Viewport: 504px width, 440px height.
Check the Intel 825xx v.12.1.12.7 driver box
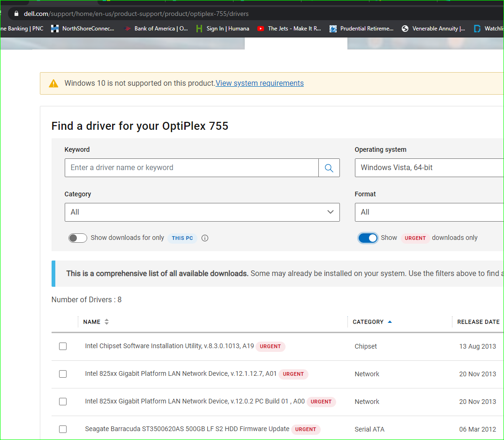63,374
